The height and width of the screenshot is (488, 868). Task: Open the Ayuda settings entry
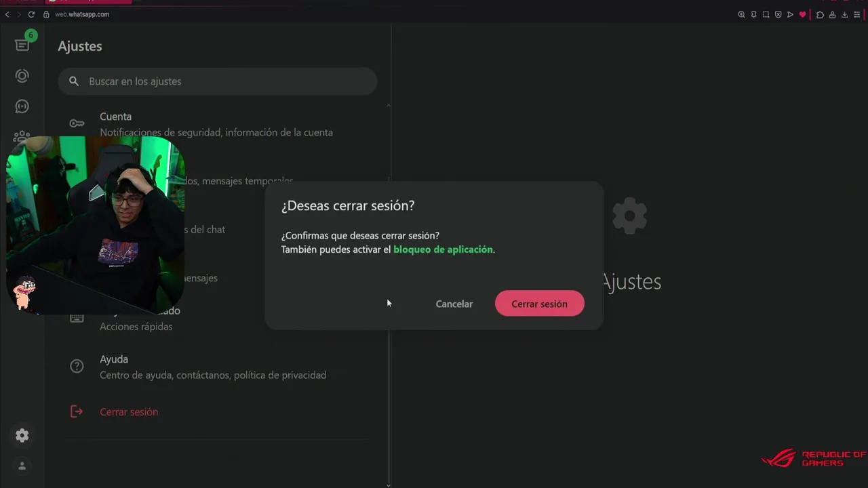click(217, 367)
